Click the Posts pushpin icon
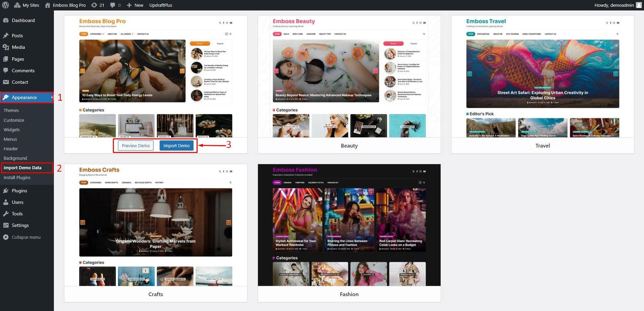This screenshot has height=311, width=644. (6, 36)
